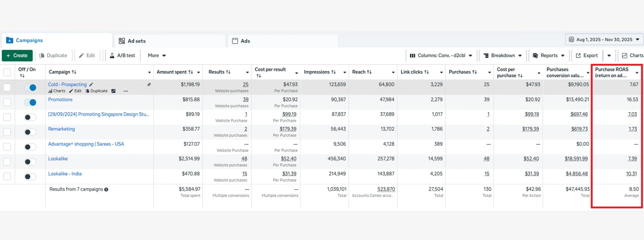Pin the Cold - Prospecting campaign row
The width and height of the screenshot is (644, 240).
pos(149,85)
